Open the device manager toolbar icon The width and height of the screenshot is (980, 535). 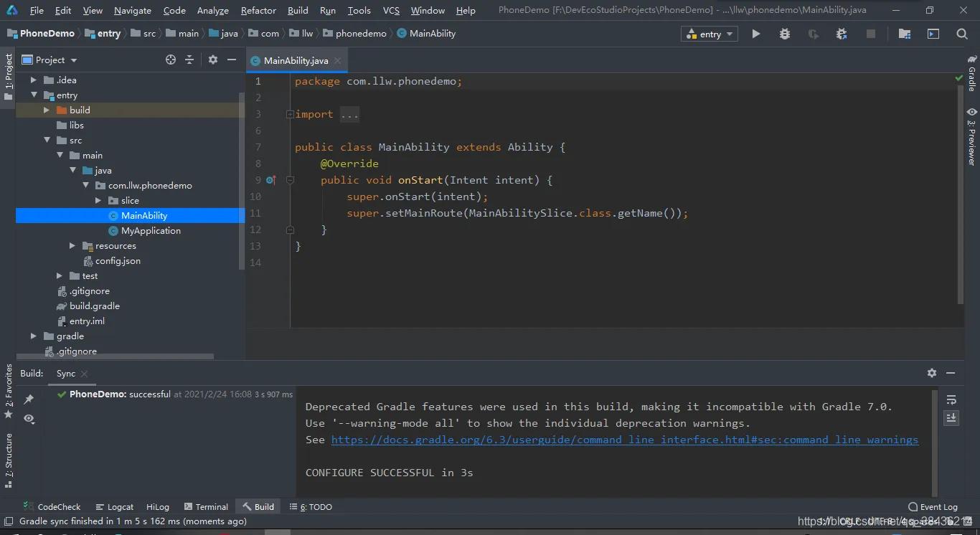click(933, 34)
